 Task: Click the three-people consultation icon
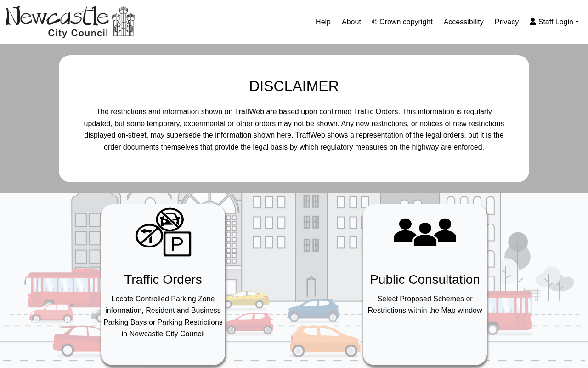[x=425, y=232]
